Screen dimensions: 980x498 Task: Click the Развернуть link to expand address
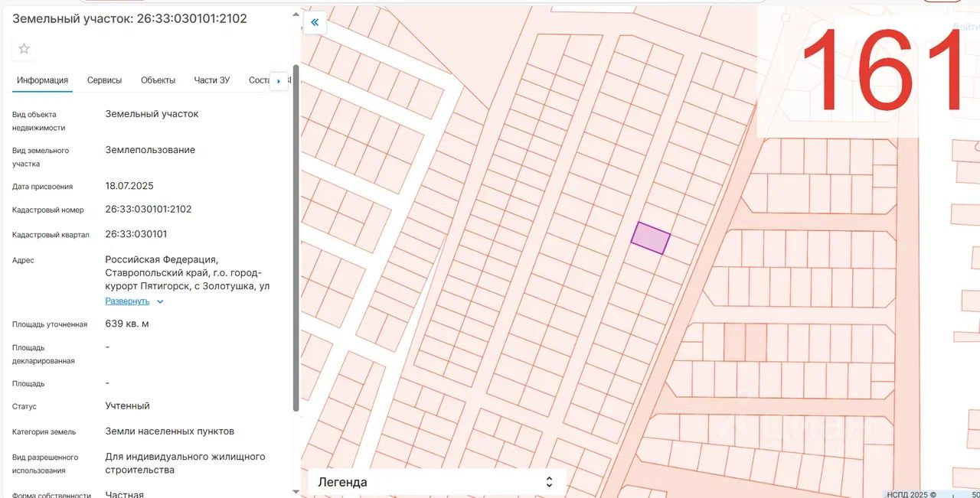point(127,301)
